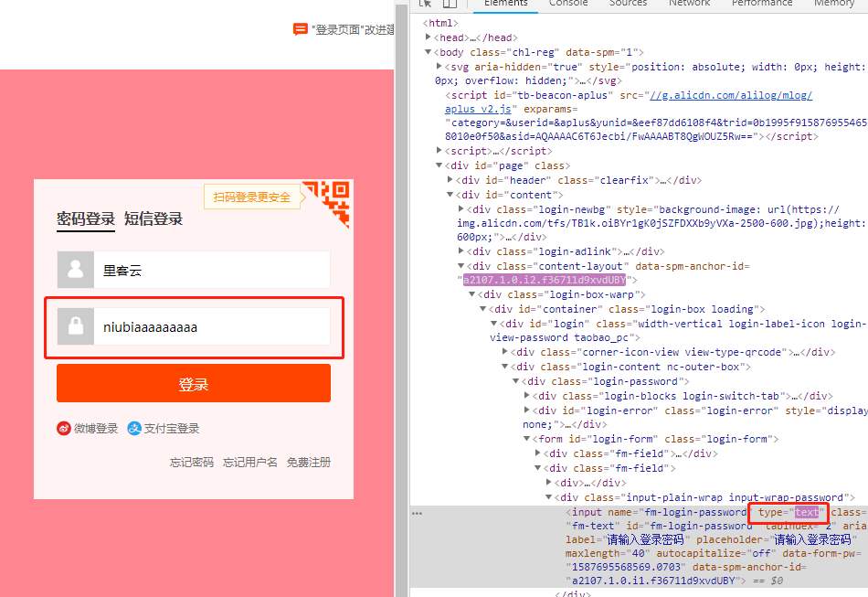Click the Alipay logo icon
This screenshot has height=597, width=868.
pos(134,429)
